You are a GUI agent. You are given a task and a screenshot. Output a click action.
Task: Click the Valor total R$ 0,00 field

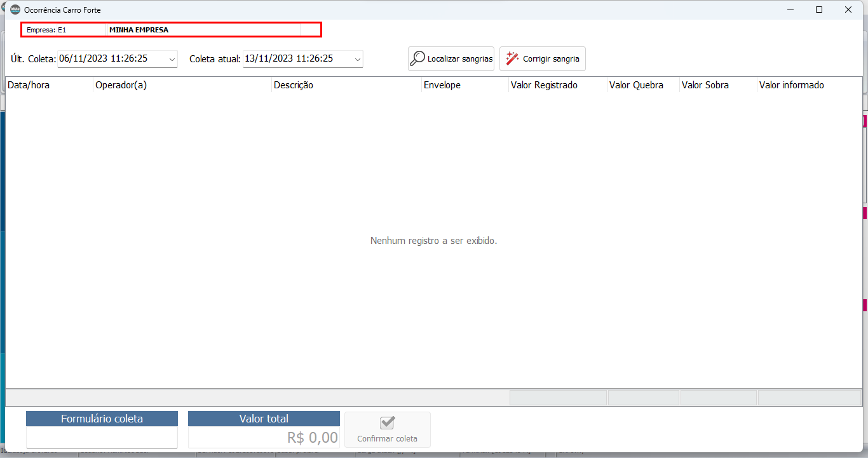click(x=264, y=437)
